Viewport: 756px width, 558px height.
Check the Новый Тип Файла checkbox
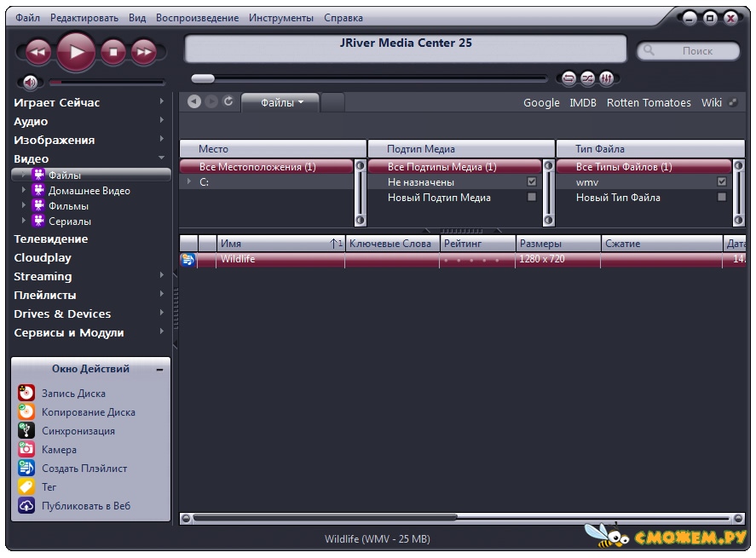722,197
